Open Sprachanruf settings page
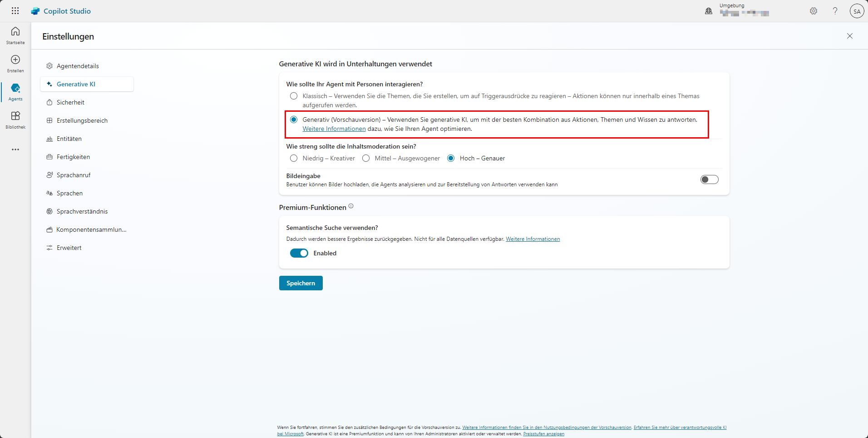 [87, 175]
